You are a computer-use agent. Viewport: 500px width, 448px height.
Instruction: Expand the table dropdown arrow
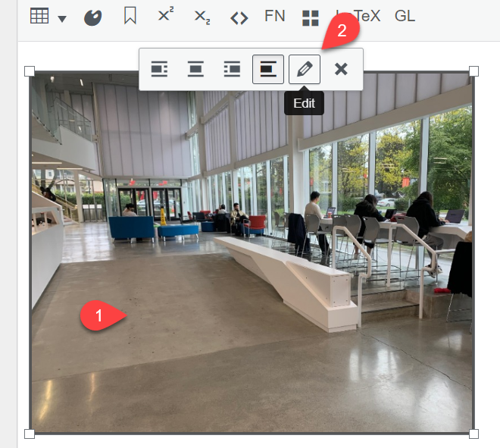click(62, 18)
